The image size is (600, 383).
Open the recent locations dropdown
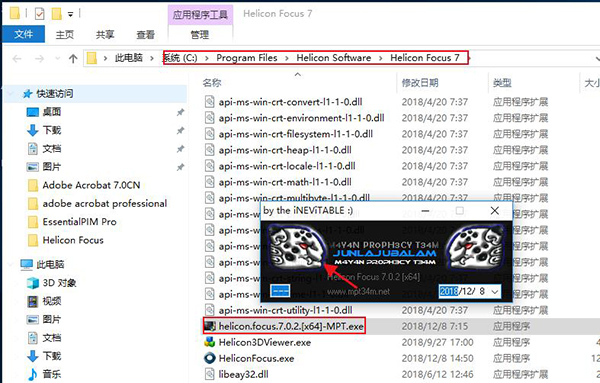tap(57, 59)
